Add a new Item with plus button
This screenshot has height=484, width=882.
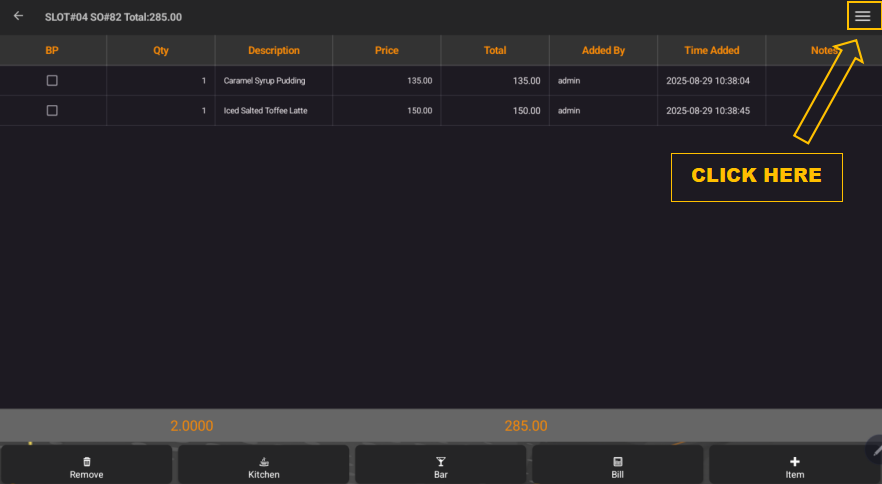pos(794,467)
